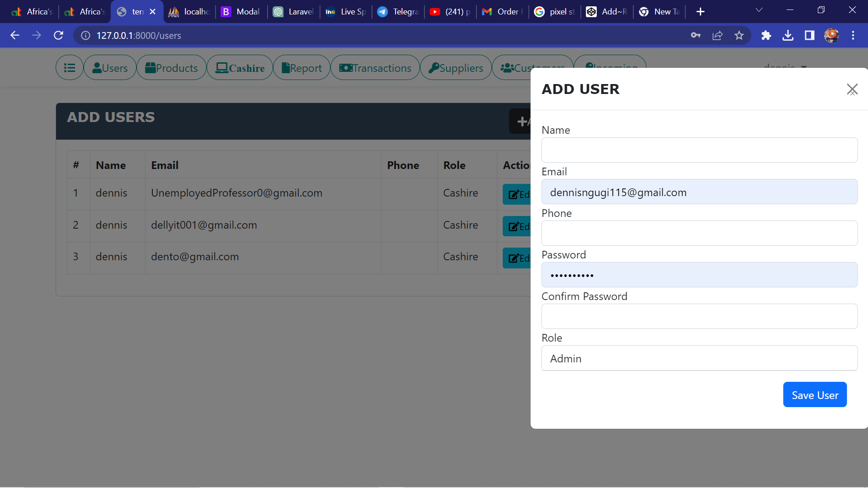Close the current active tab

coord(153,12)
